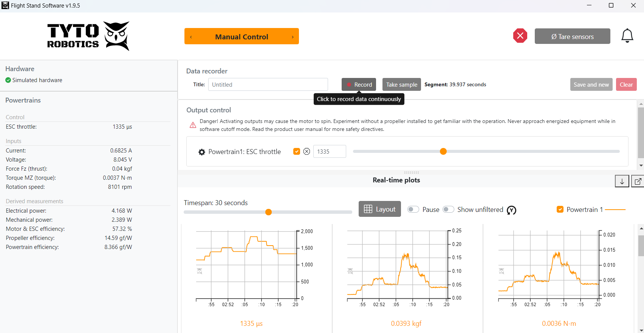Screen dimensions: 644x333
Task: Click Simulated hardware green check icon
Action: (x=8, y=80)
